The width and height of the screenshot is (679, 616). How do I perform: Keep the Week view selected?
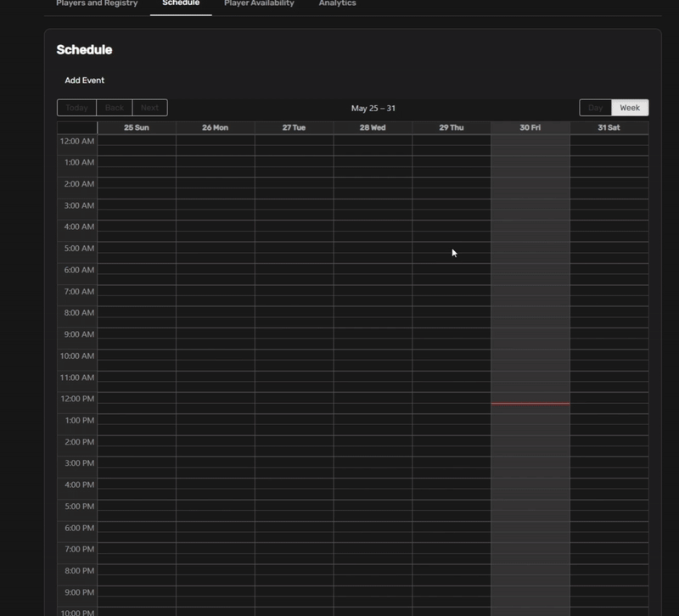[x=628, y=108]
